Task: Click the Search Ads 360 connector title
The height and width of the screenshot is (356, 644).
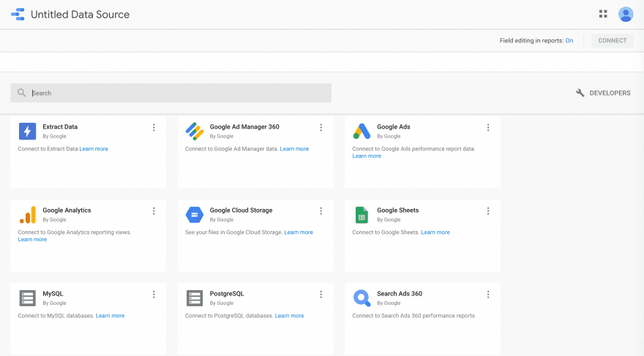Action: tap(400, 294)
